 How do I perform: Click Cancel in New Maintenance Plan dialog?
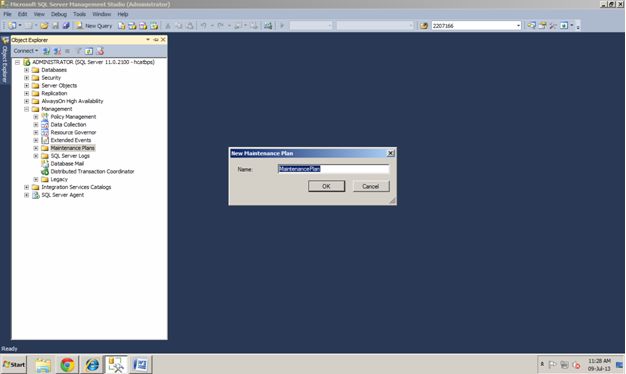click(371, 186)
